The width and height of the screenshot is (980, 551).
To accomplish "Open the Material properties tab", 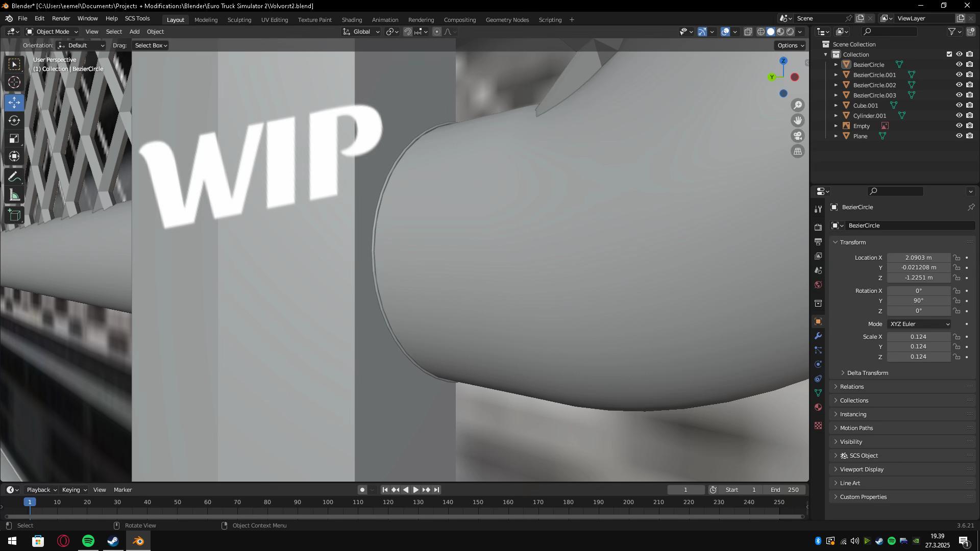I will pos(818,407).
